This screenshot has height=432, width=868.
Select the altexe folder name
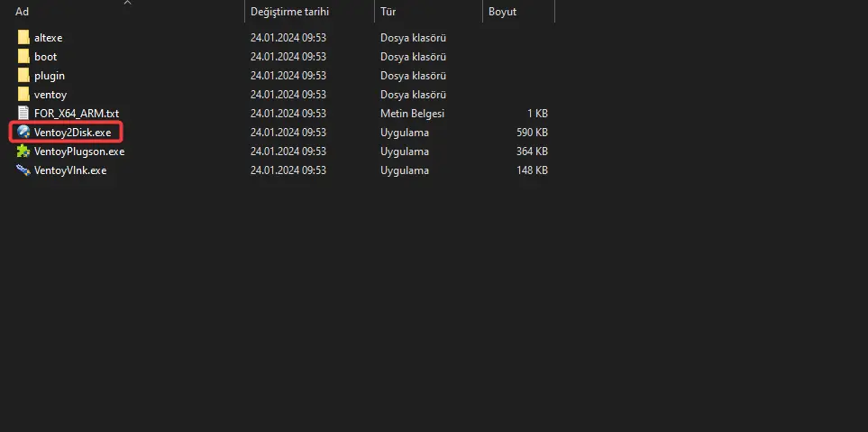48,38
